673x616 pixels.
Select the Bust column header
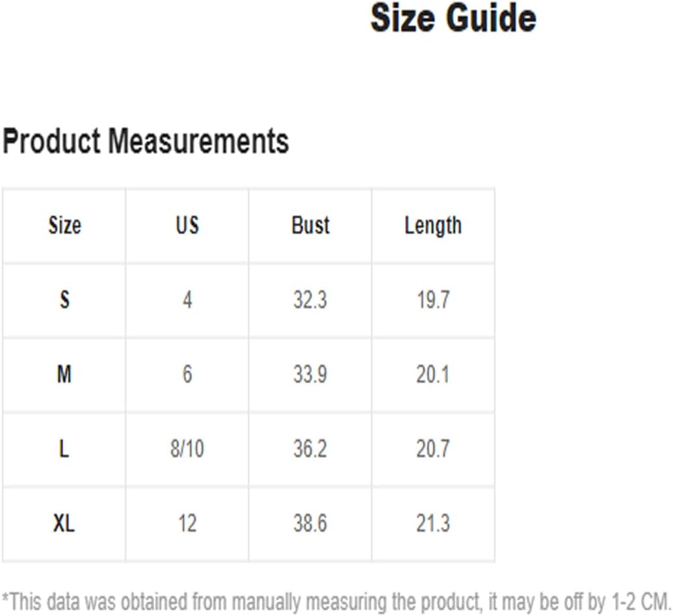310,225
